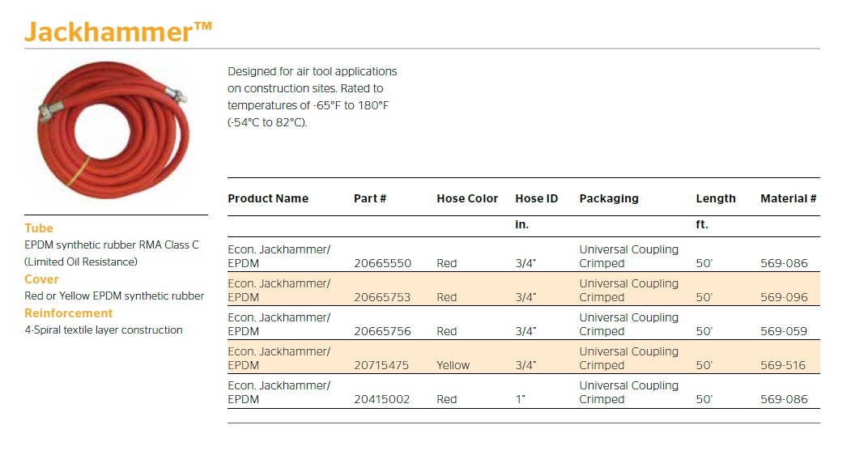Screen dimensions: 868x455
Task: Select yellow hose part number 20715475
Action: tap(382, 365)
